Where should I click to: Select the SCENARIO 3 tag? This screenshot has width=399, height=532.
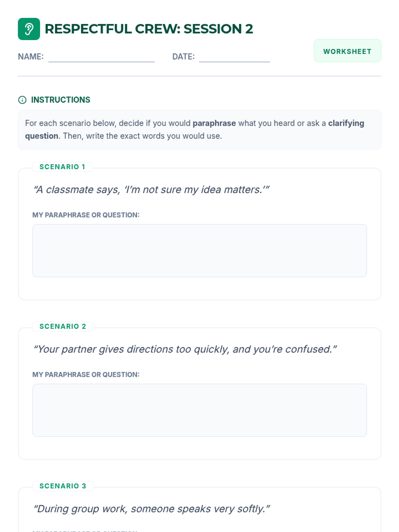pyautogui.click(x=63, y=486)
